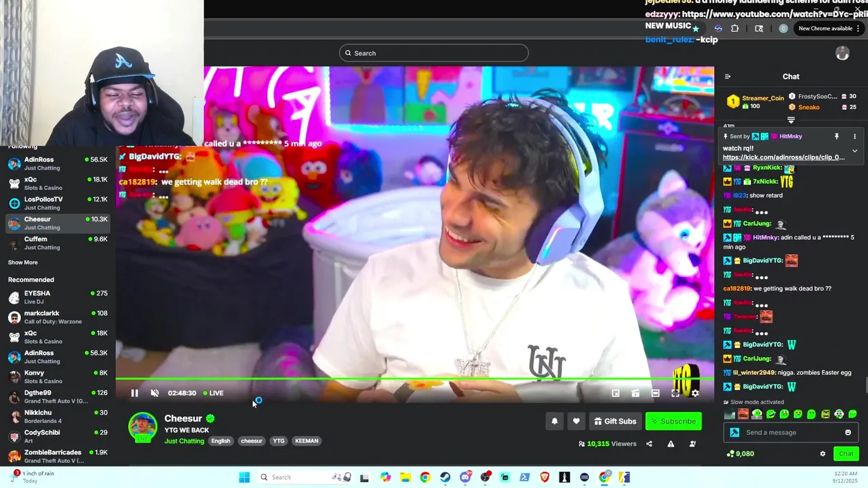This screenshot has width=868, height=488.
Task: Open Steam from the taskbar
Action: pos(445,477)
